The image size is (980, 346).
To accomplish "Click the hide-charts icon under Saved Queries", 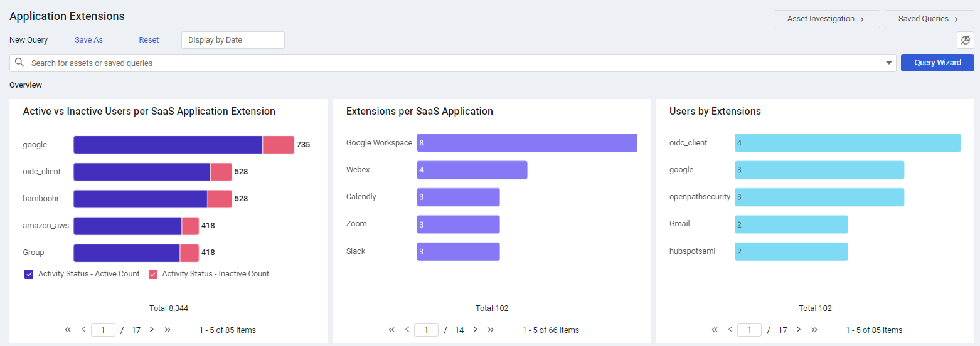I will pos(966,40).
